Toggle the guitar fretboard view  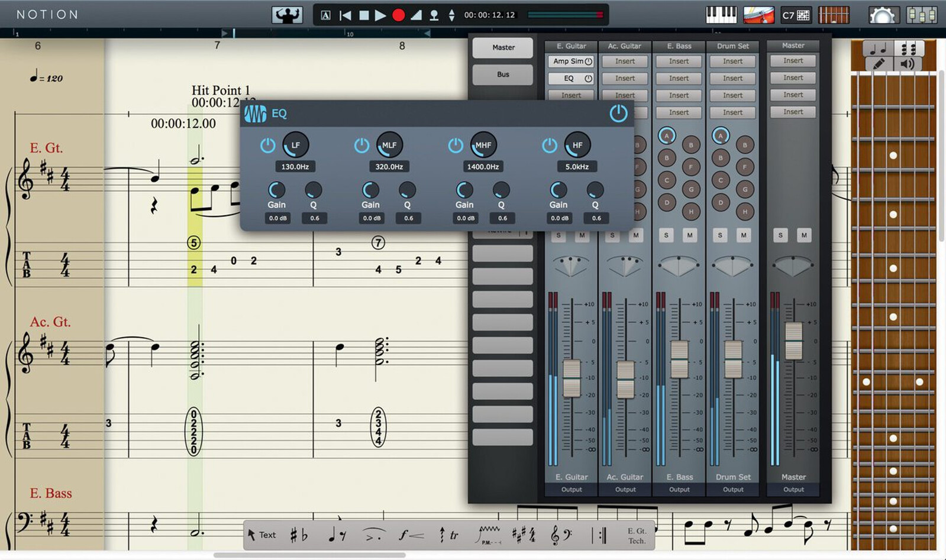[x=834, y=15]
